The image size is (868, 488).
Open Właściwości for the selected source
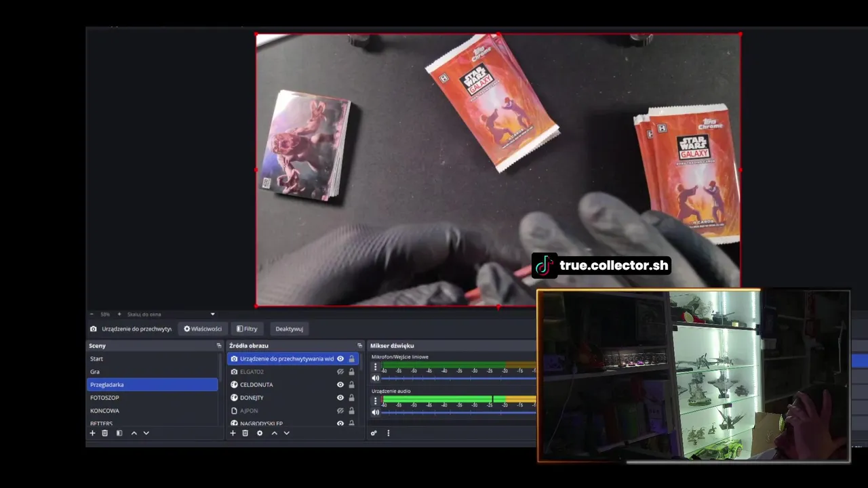[x=203, y=329]
